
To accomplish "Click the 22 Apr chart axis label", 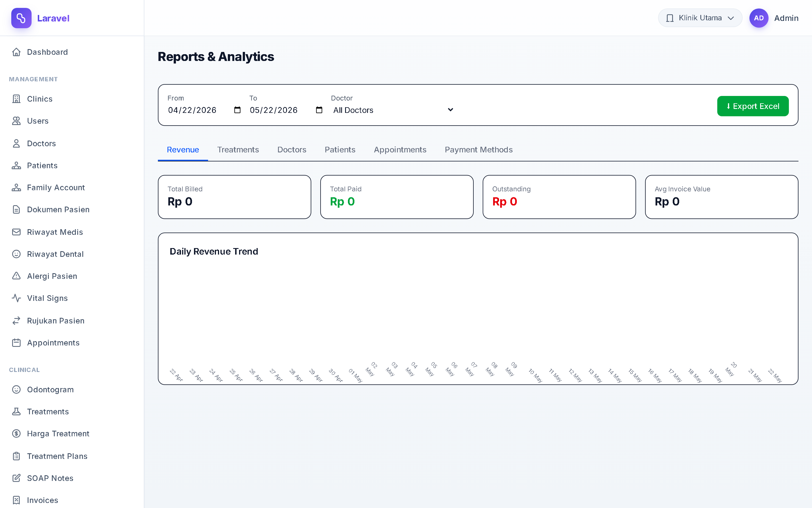I will pos(176,375).
